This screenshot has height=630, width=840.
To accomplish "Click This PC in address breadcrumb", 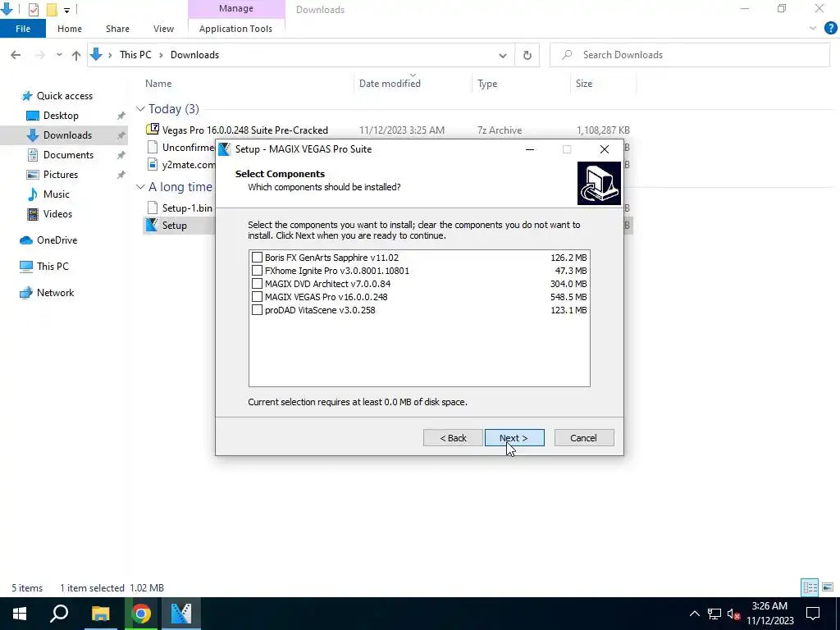I will coord(135,55).
